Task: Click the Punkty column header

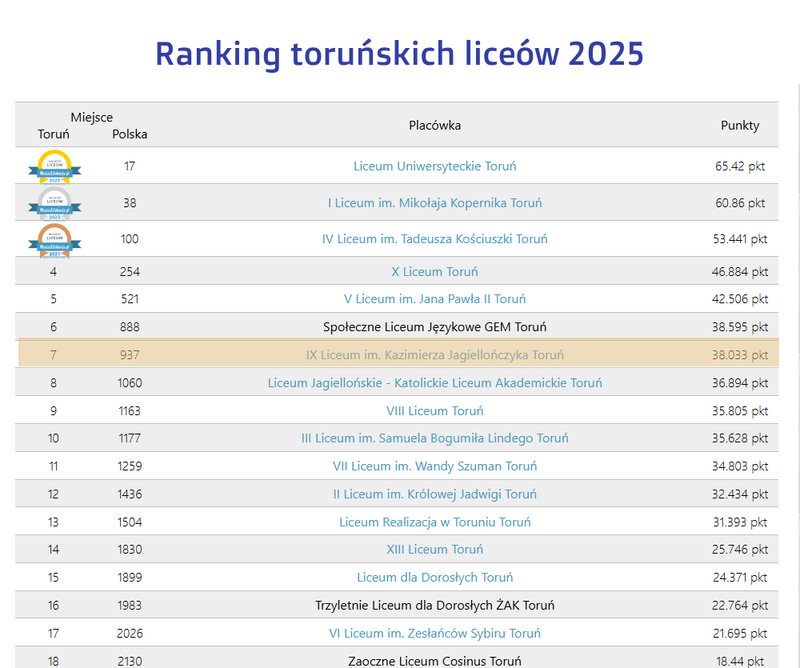Action: pyautogui.click(x=740, y=126)
